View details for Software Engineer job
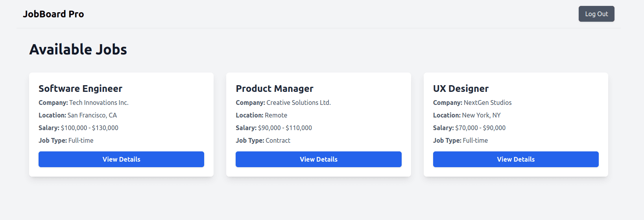This screenshot has height=220, width=644. point(121,159)
